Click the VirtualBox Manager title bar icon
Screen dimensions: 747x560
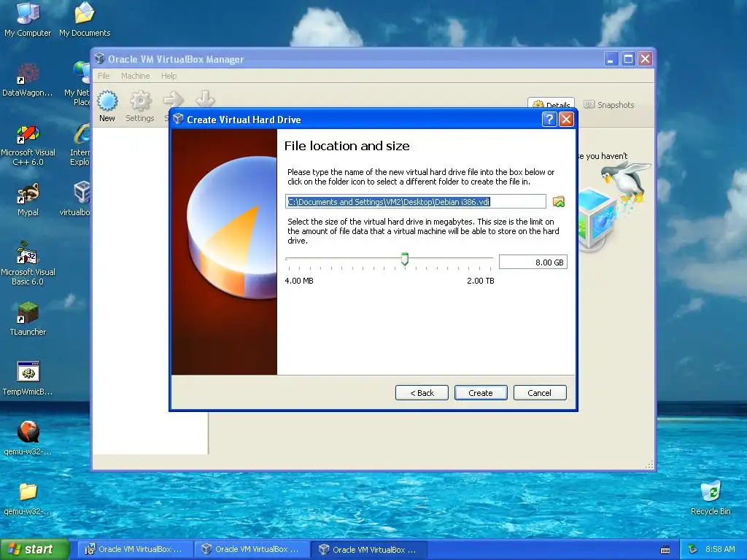point(99,58)
